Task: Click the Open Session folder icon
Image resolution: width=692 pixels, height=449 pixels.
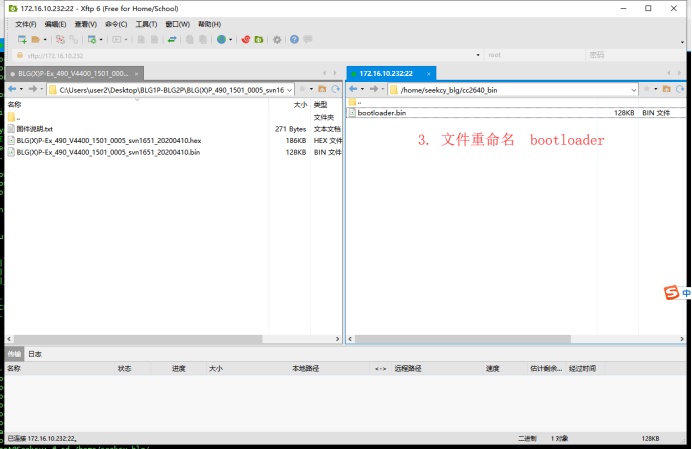Action: tap(36, 40)
